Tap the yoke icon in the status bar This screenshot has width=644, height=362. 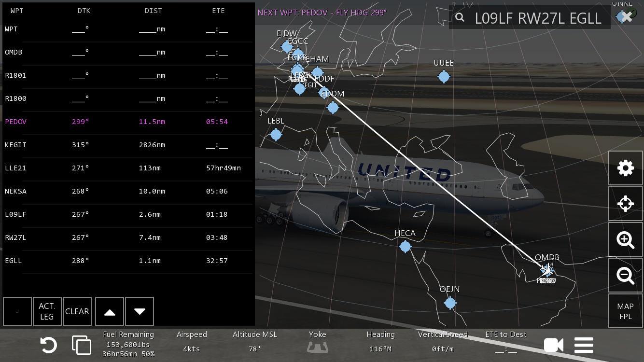[x=318, y=347]
